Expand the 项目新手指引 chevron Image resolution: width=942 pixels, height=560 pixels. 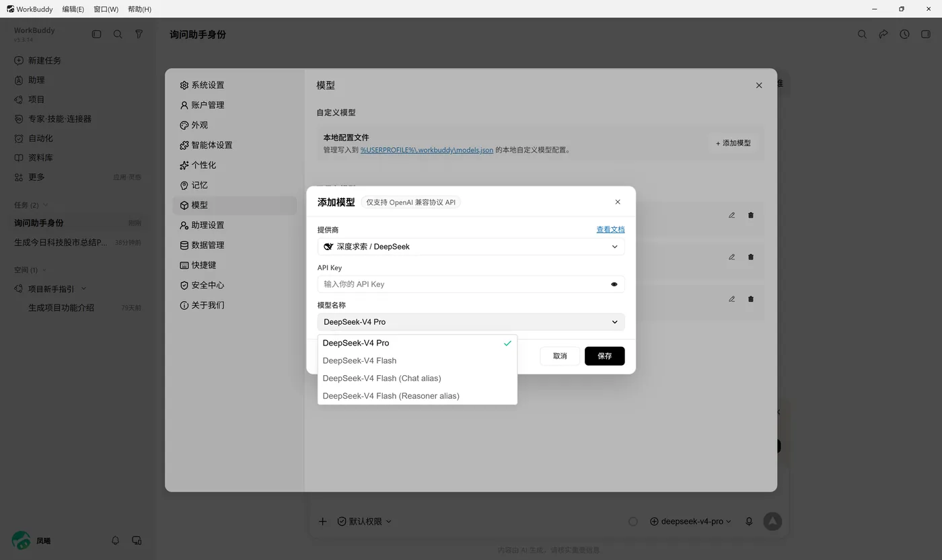click(84, 289)
